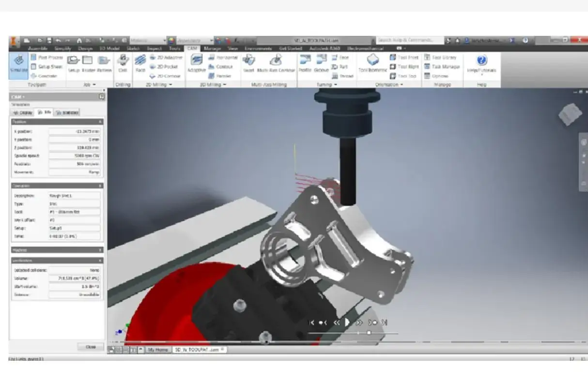The height and width of the screenshot is (385, 588).
Task: Select the 3D Adaptive tool
Action: [x=197, y=63]
